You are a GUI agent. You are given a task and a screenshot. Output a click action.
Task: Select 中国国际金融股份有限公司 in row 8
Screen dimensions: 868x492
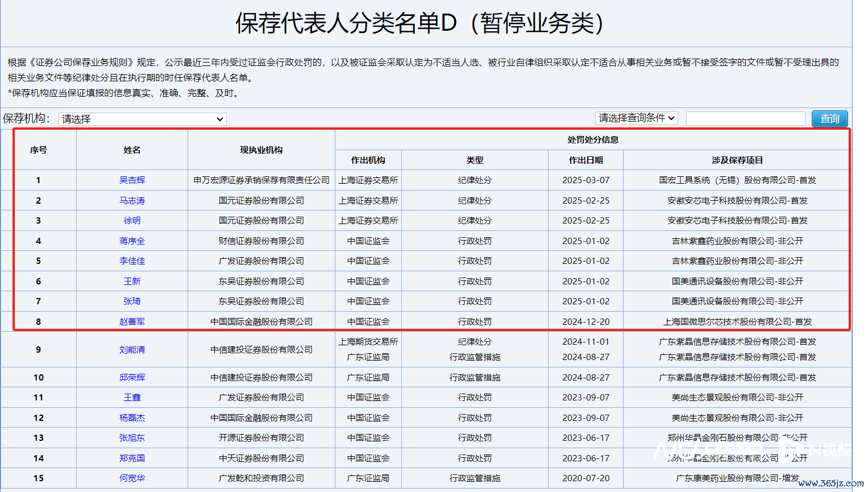(x=261, y=321)
